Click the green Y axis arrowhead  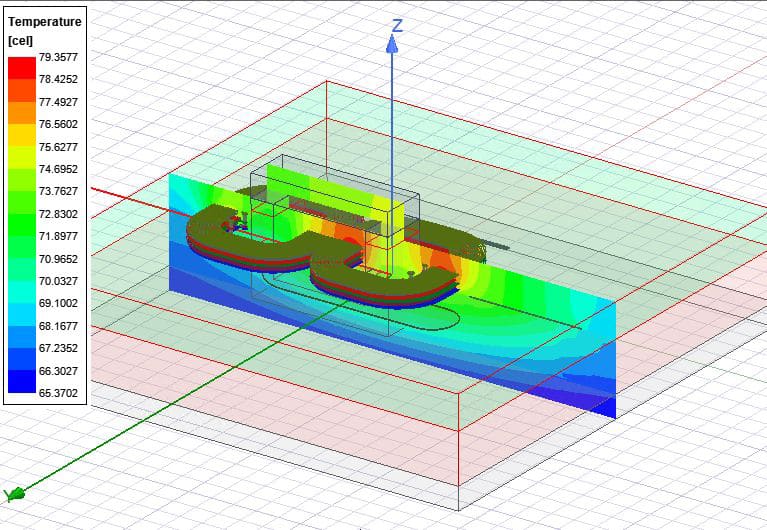[x=14, y=494]
